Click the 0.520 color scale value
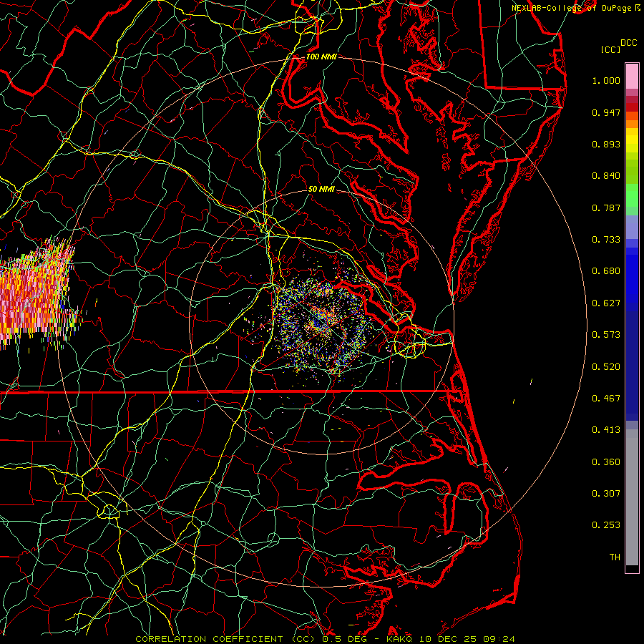 tap(606, 367)
